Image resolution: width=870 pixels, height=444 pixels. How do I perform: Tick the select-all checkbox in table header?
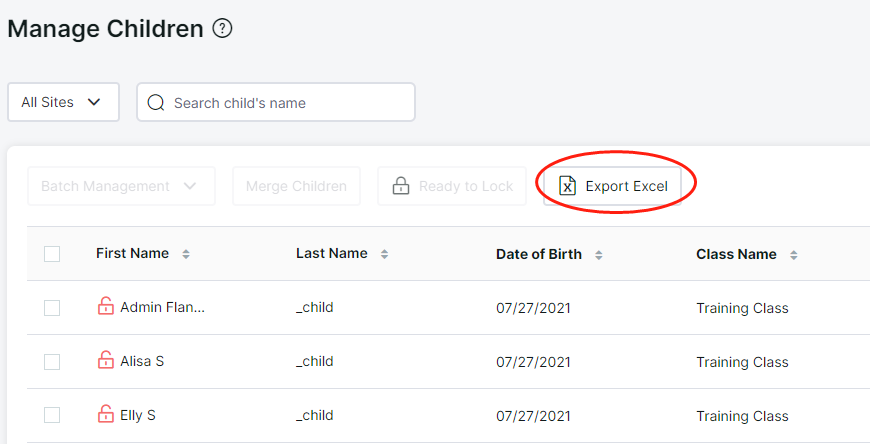52,254
